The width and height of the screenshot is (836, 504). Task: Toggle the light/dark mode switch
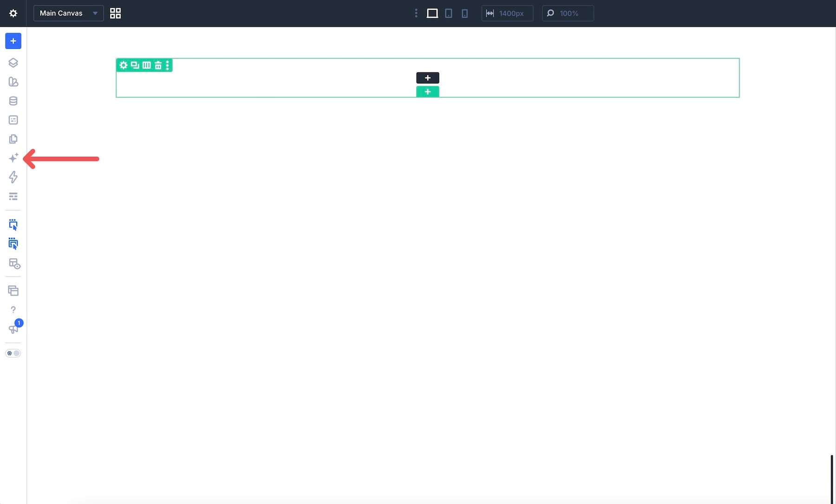(13, 353)
